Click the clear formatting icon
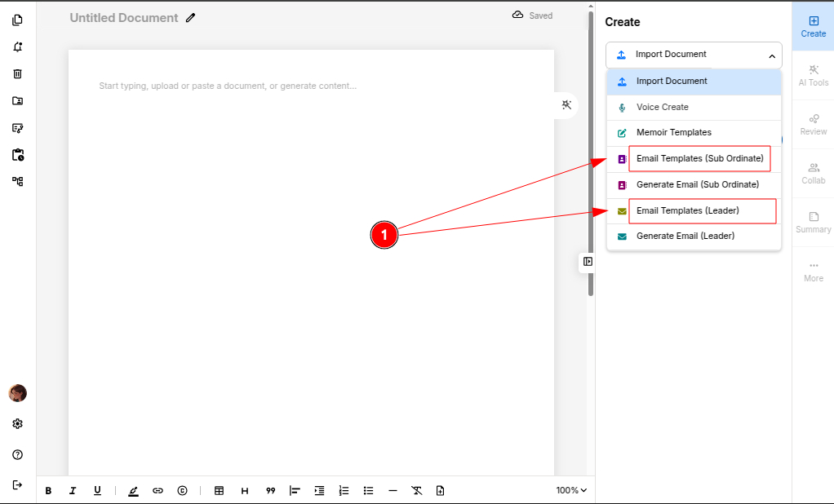This screenshot has width=834, height=504. point(416,491)
